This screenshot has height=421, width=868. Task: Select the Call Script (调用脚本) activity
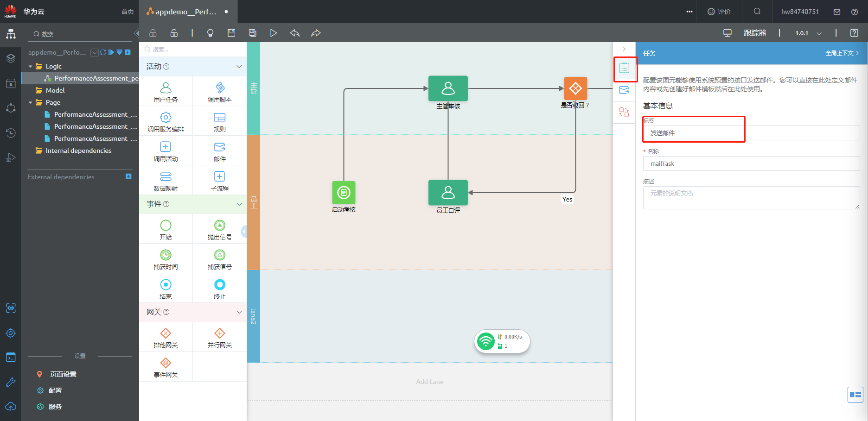coord(220,92)
